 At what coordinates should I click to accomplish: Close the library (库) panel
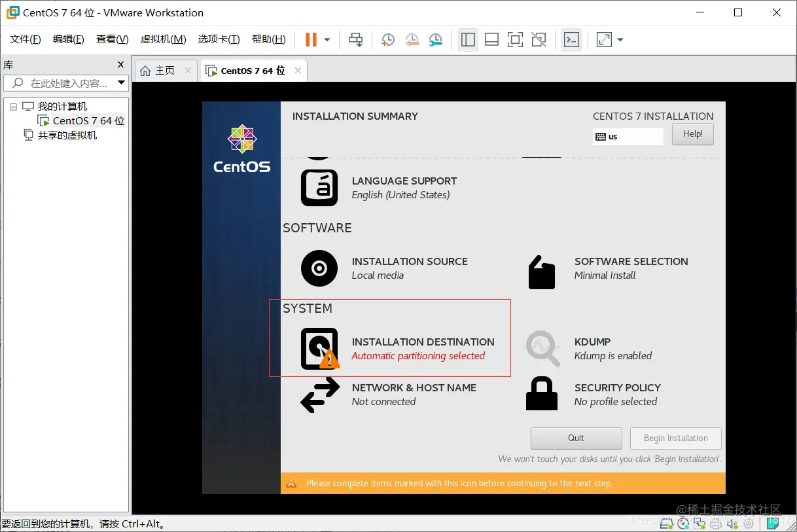pos(120,64)
